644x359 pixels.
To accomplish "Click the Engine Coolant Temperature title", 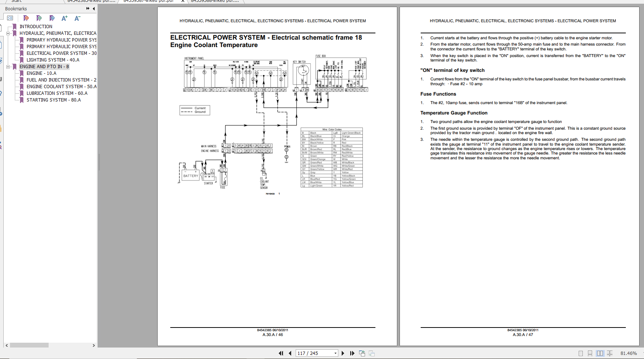I will pyautogui.click(x=214, y=45).
